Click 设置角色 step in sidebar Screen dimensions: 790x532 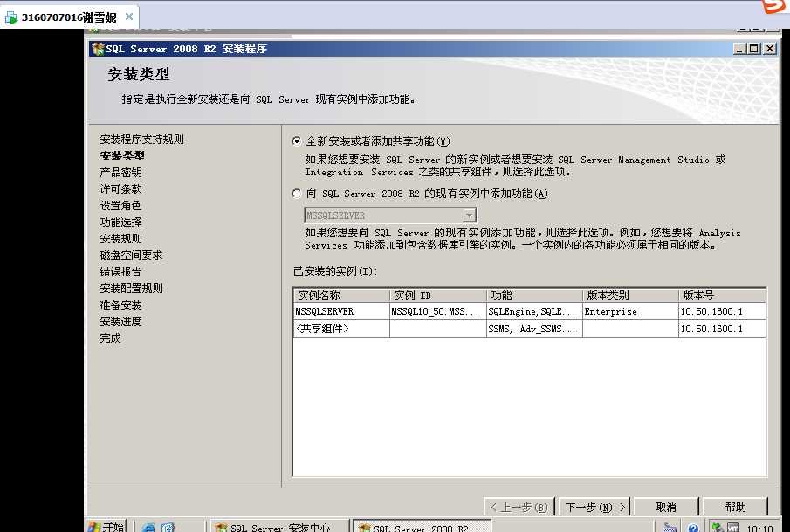[x=121, y=206]
